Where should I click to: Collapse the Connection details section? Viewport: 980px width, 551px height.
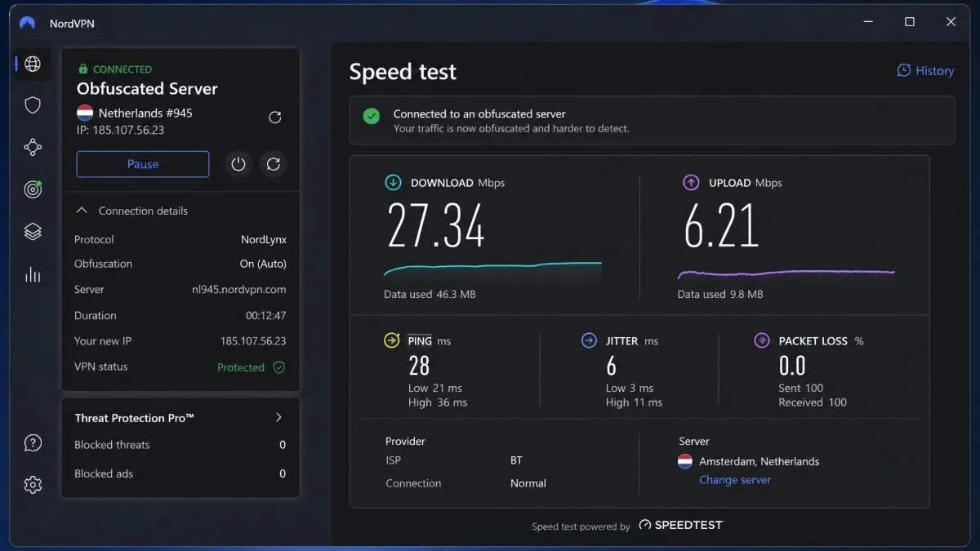tap(82, 211)
